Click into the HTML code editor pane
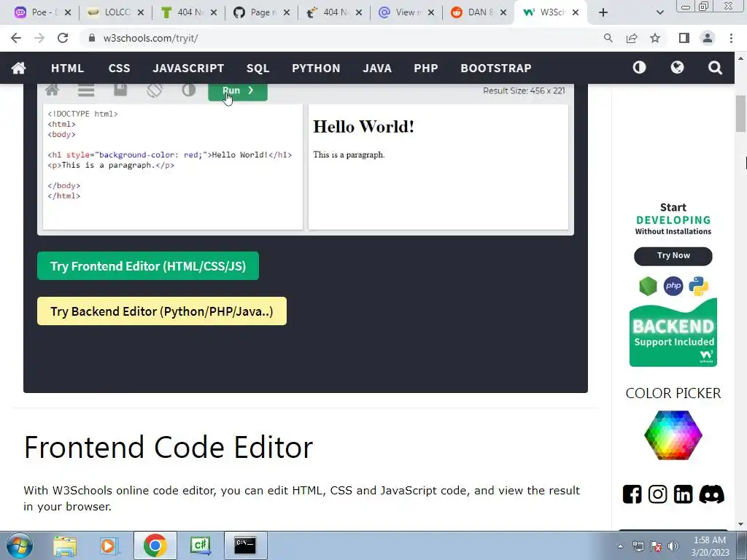747x560 pixels. point(173,167)
